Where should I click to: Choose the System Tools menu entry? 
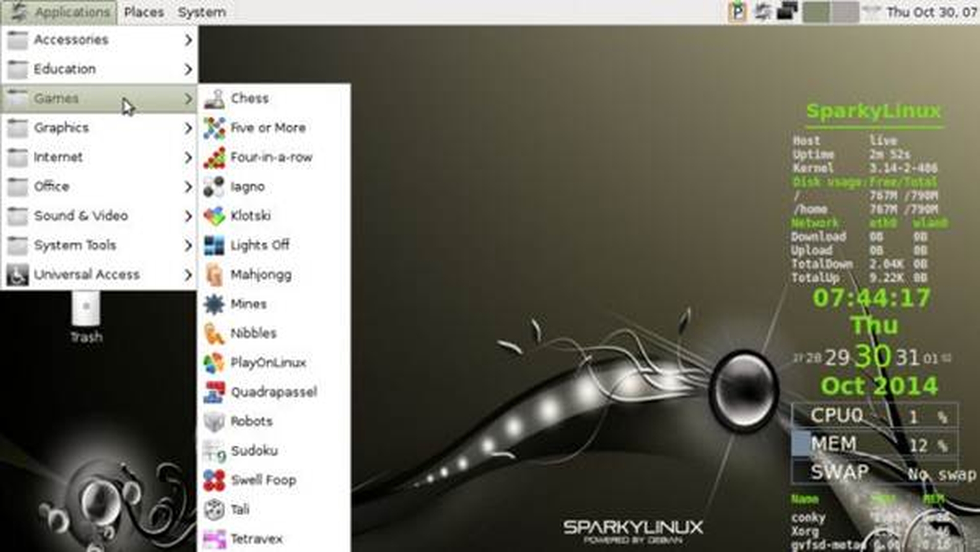coord(99,245)
